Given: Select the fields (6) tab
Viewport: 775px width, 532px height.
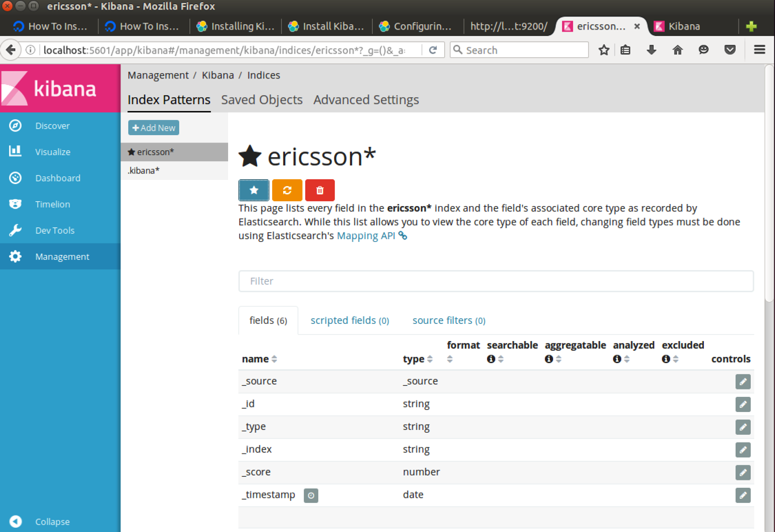Looking at the screenshot, I should 269,320.
